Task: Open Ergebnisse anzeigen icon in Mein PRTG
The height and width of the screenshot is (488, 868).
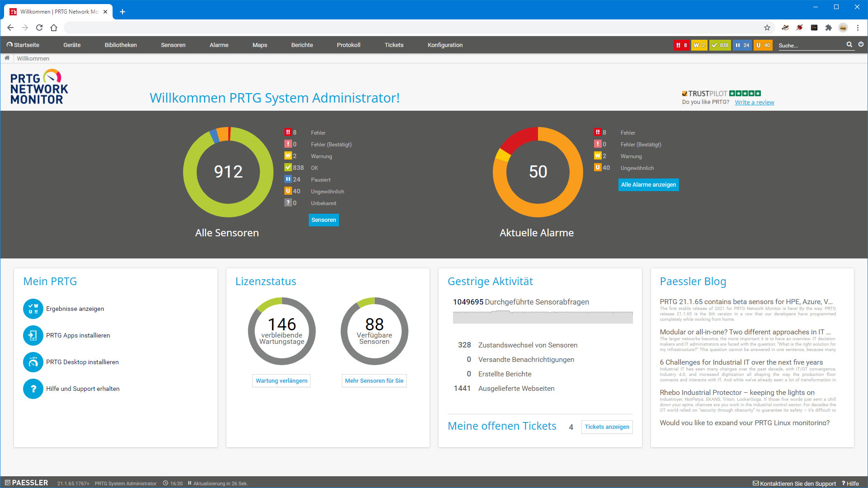Action: pos(33,309)
